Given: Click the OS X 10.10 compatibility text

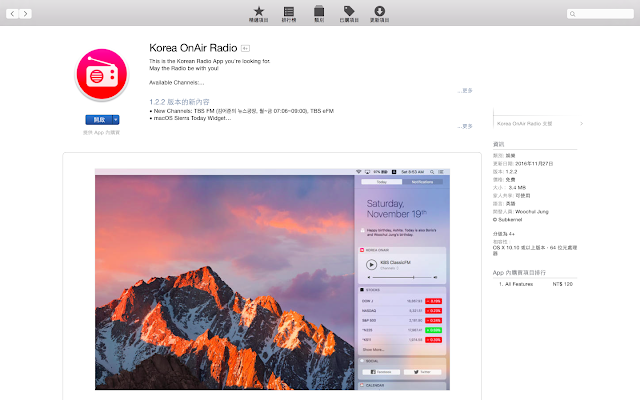Looking at the screenshot, I should 535,250.
